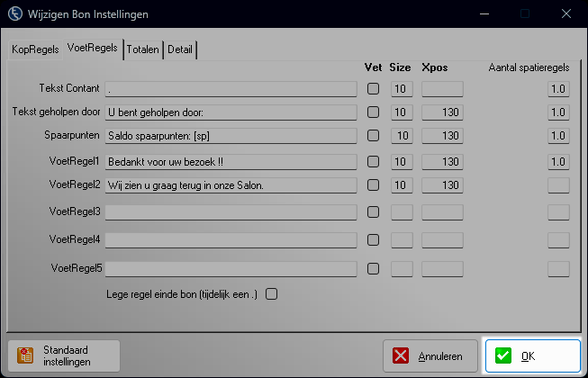The width and height of the screenshot is (588, 378).
Task: Click the red X Annuleren icon
Action: [401, 355]
